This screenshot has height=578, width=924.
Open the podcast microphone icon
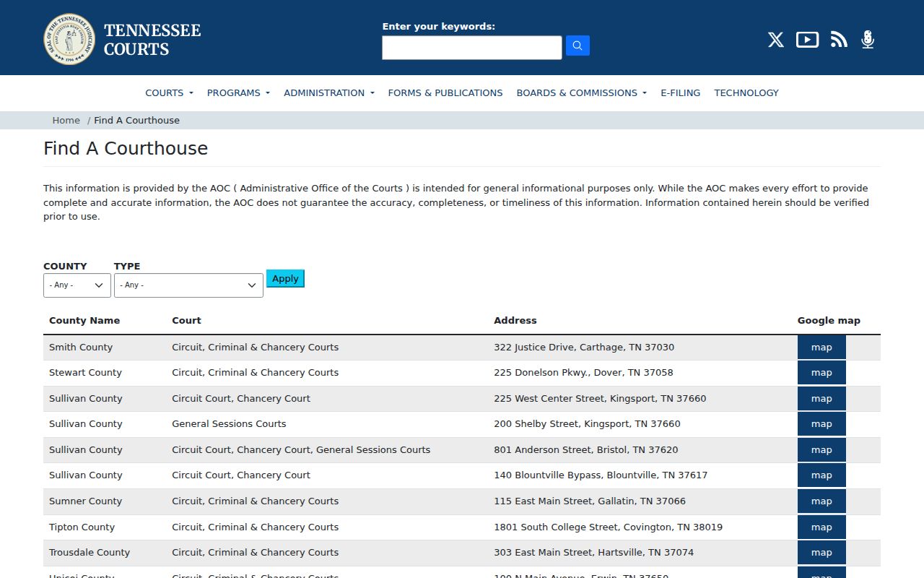[x=868, y=40]
